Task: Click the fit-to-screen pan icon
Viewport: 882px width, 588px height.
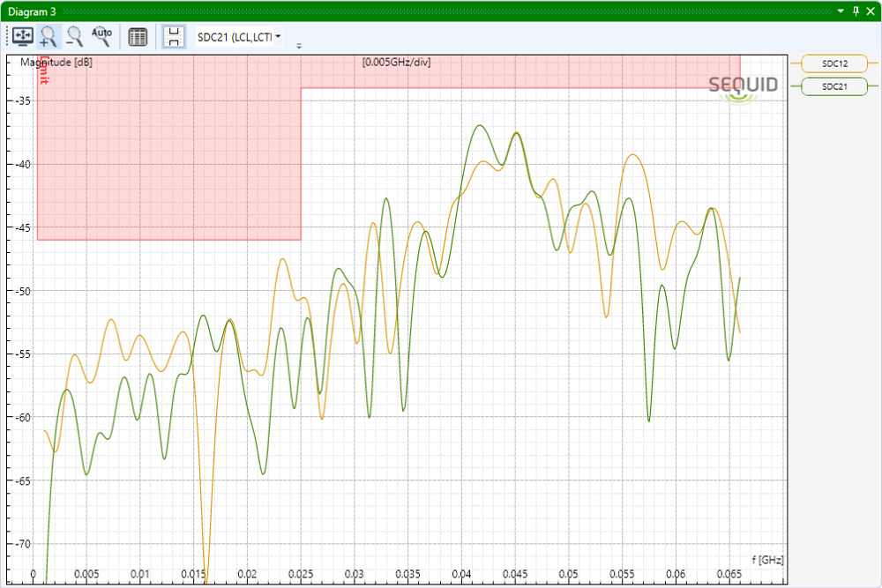Action: (x=22, y=36)
